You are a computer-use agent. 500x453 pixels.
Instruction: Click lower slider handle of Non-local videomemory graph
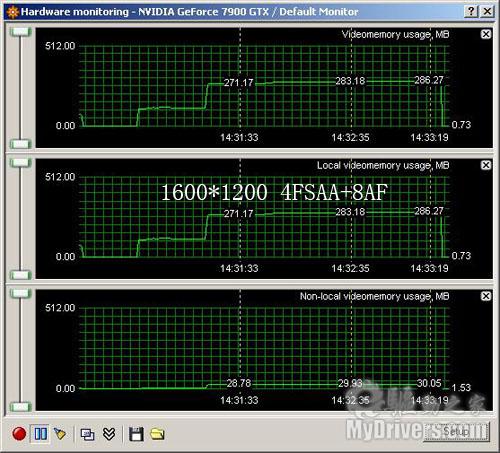pyautogui.click(x=21, y=407)
